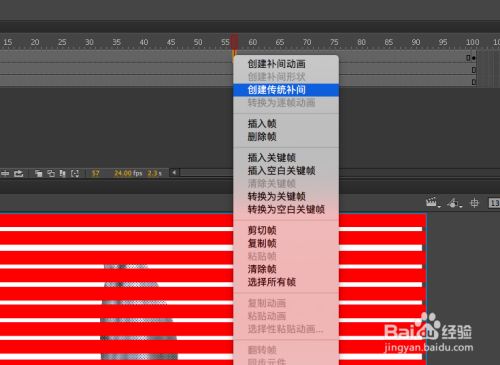
Task: Click frame 75 on the timeline ruler
Action: click(x=334, y=42)
